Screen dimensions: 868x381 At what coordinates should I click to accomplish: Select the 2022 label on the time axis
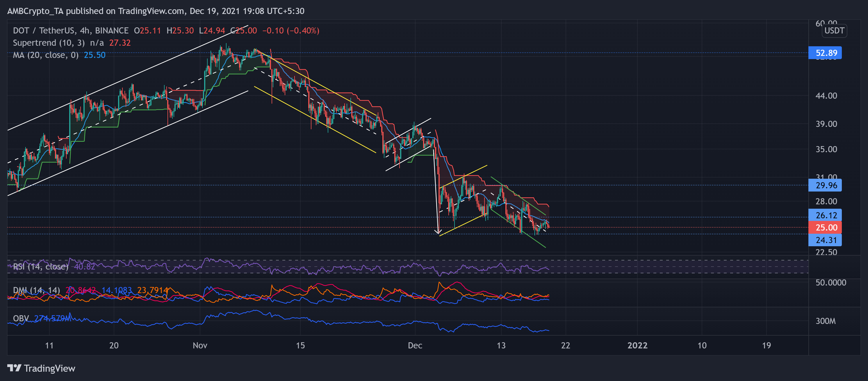coord(638,345)
